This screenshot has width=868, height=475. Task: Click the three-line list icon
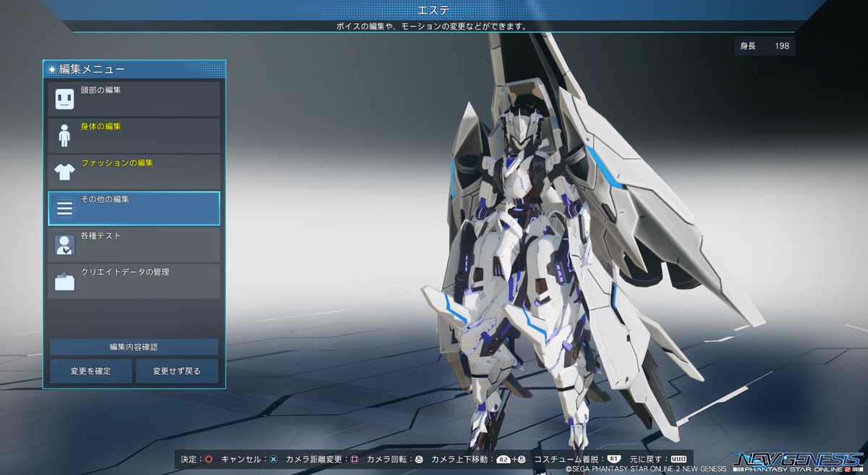65,209
